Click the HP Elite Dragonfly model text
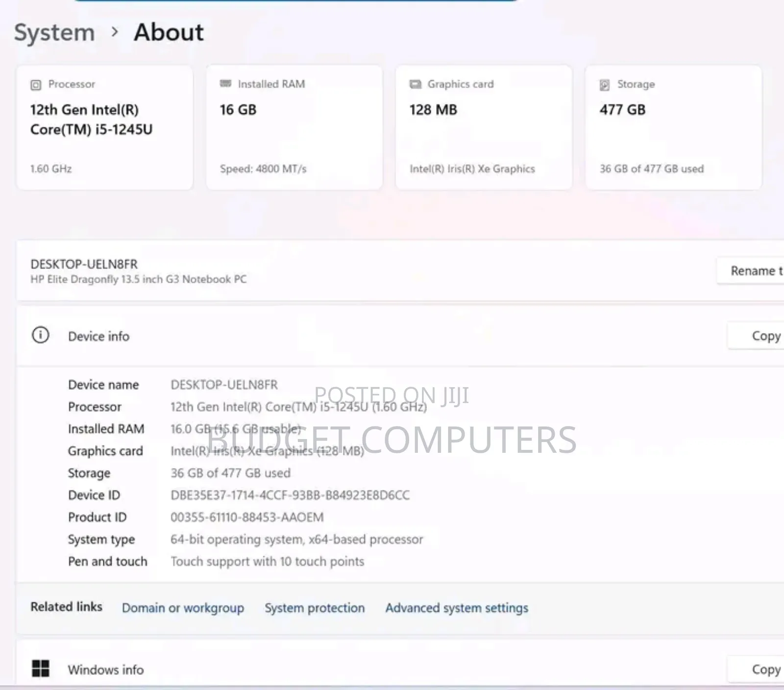This screenshot has height=690, width=784. [x=138, y=279]
